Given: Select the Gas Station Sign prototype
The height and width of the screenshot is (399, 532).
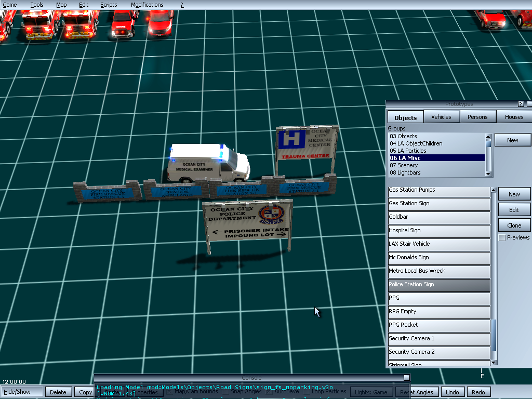Looking at the screenshot, I should pos(439,204).
